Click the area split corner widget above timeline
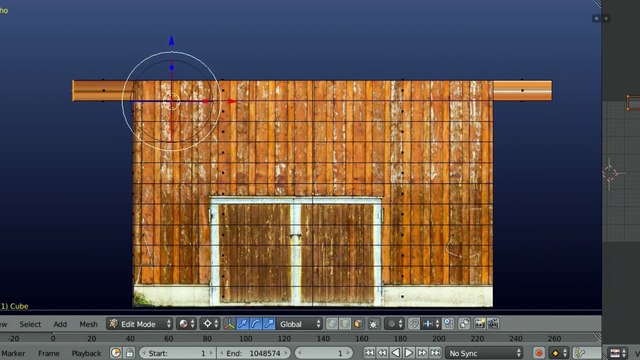Image resolution: width=640 pixels, height=360 pixels. (x=597, y=337)
